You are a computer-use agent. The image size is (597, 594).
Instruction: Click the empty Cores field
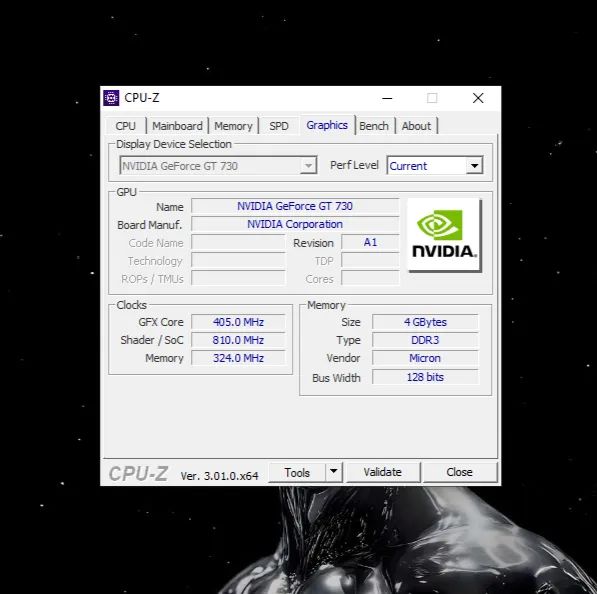tap(370, 278)
